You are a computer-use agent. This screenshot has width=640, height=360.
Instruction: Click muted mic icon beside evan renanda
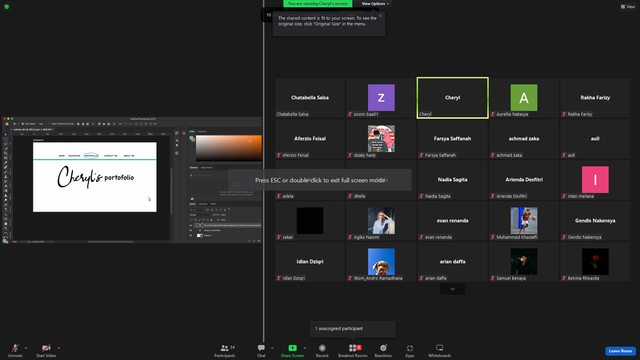coord(422,237)
